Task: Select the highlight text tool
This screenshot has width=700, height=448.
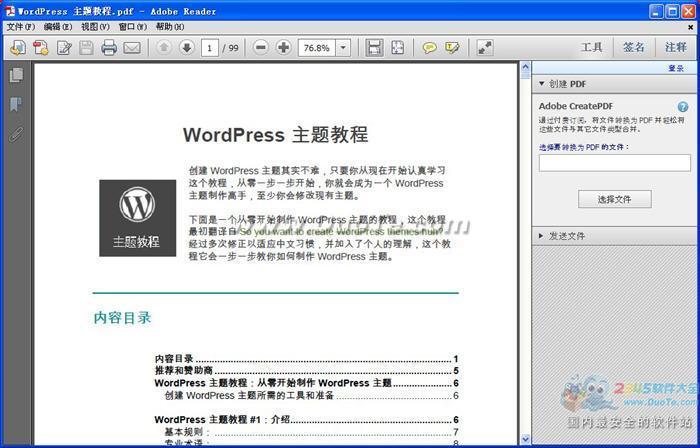Action: pyautogui.click(x=452, y=47)
